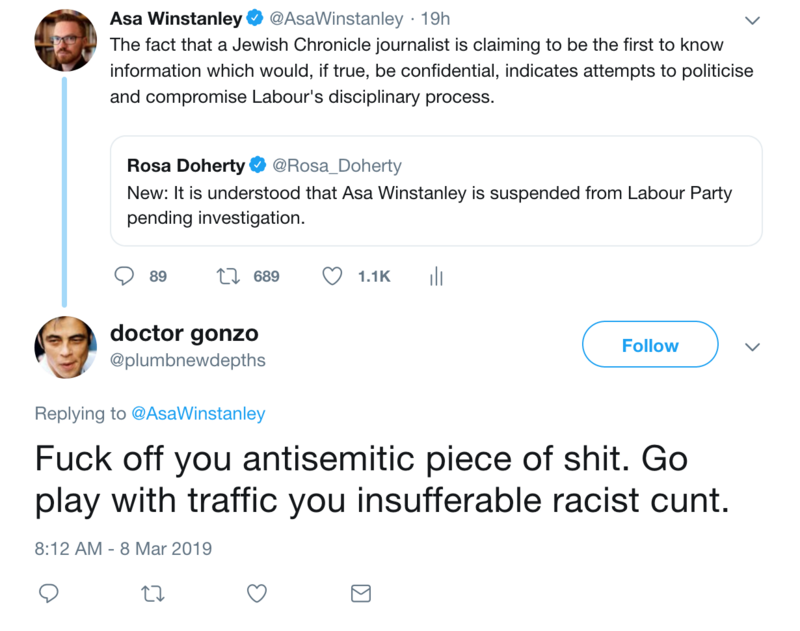
Task: Reply to doctor gonzo's tweet
Action: point(48,594)
